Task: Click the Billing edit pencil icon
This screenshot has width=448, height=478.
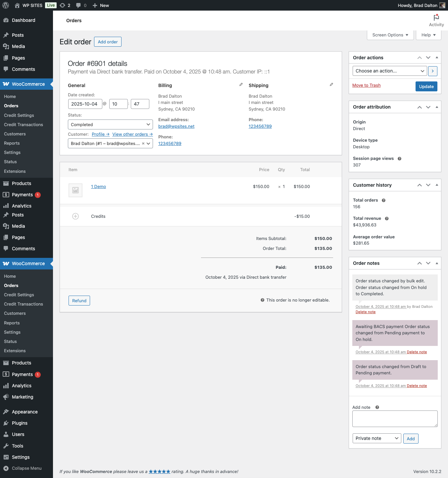Action: [241, 85]
